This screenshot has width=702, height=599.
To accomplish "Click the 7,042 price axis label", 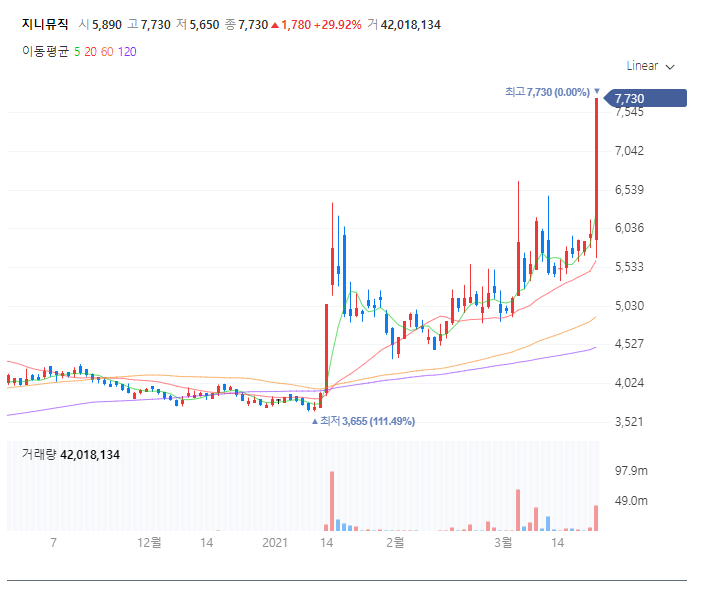I will pos(629,151).
